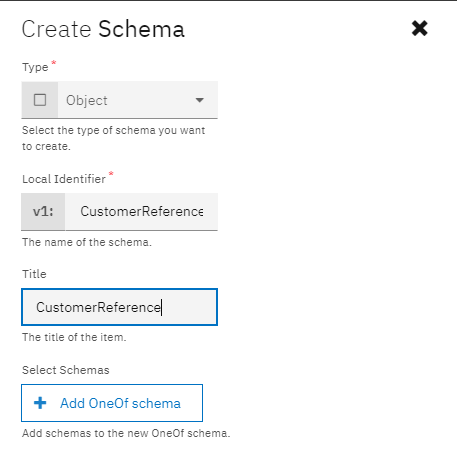Click the Select Schemas label
Image resolution: width=457 pixels, height=454 pixels.
(66, 370)
